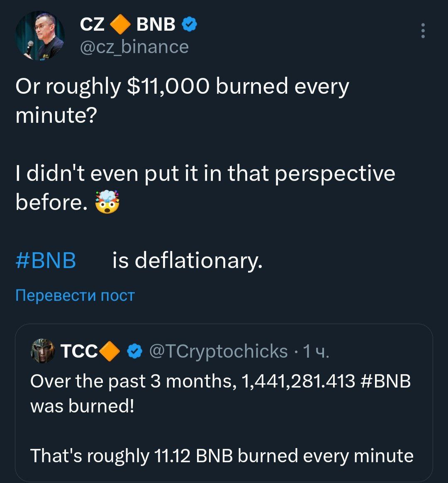448x483 pixels.
Task: Tap the orange diamond icon after CZ
Action: pyautogui.click(x=120, y=25)
